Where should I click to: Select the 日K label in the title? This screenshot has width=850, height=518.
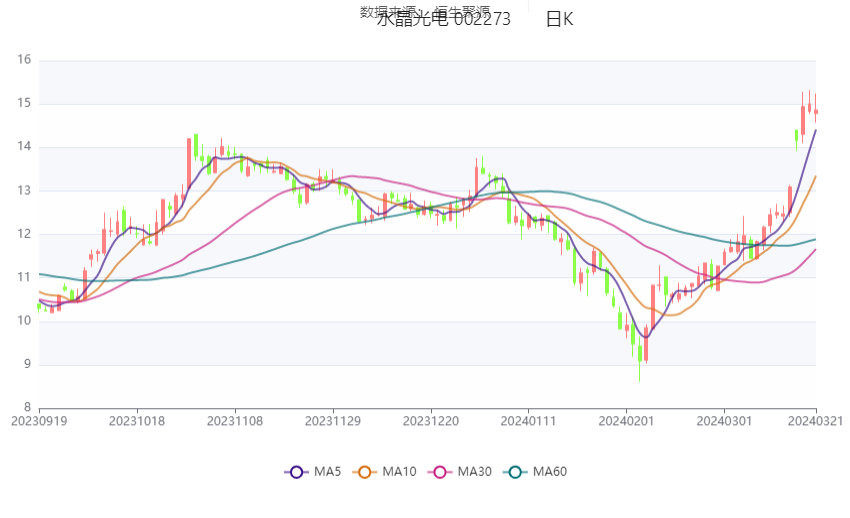(x=559, y=20)
